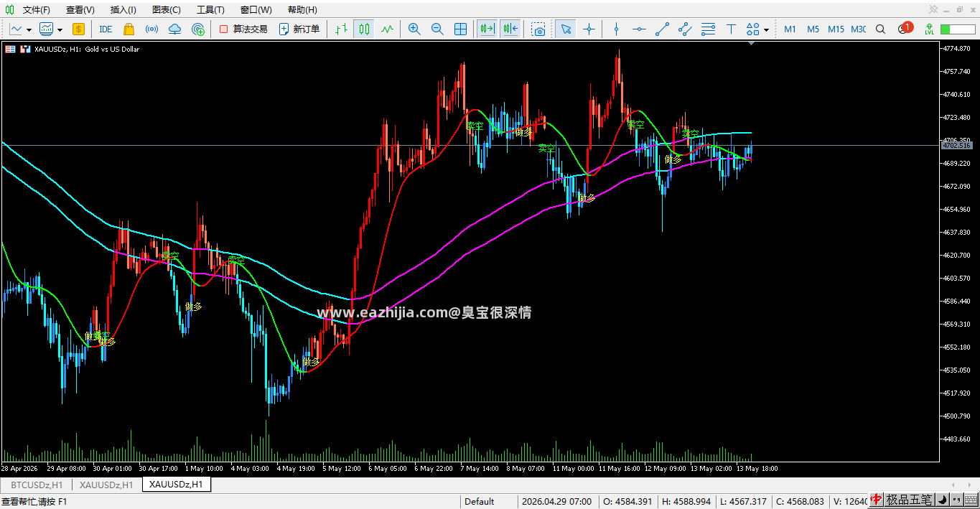Image resolution: width=980 pixels, height=509 pixels.
Task: Switch to M5 timeframe
Action: point(813,29)
